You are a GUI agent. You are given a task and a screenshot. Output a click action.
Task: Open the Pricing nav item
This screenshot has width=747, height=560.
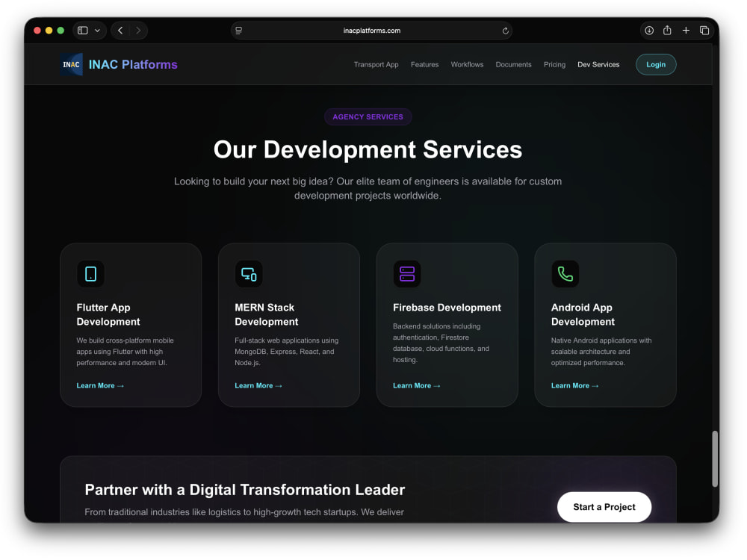(554, 64)
